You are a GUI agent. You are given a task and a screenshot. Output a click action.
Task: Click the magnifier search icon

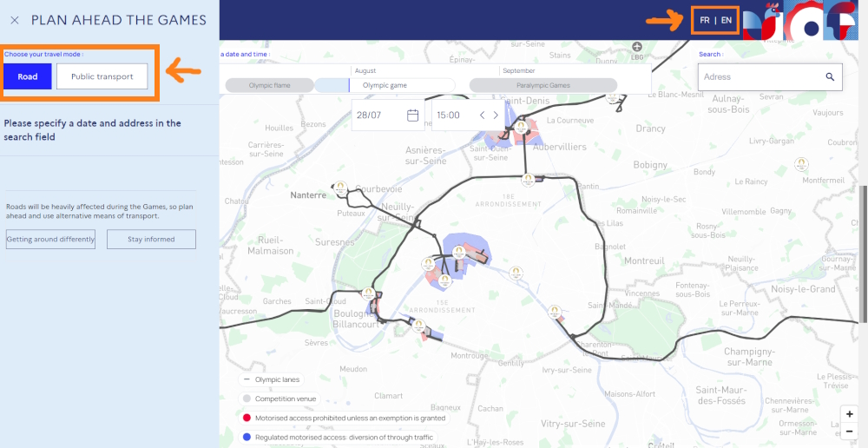point(830,77)
